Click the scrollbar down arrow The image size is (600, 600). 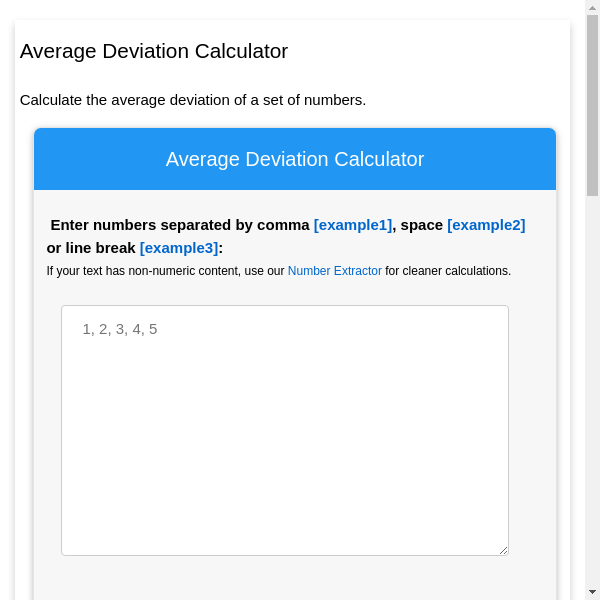tap(592, 592)
